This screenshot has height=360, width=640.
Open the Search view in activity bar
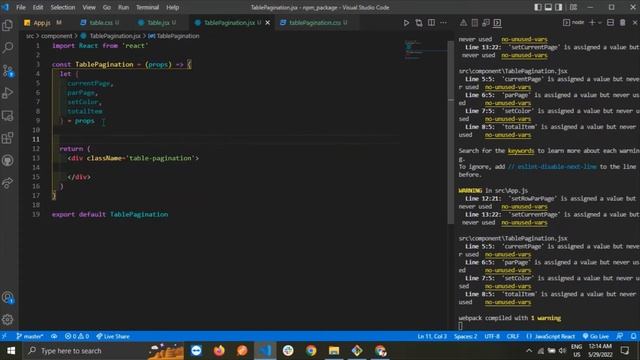(x=8, y=47)
